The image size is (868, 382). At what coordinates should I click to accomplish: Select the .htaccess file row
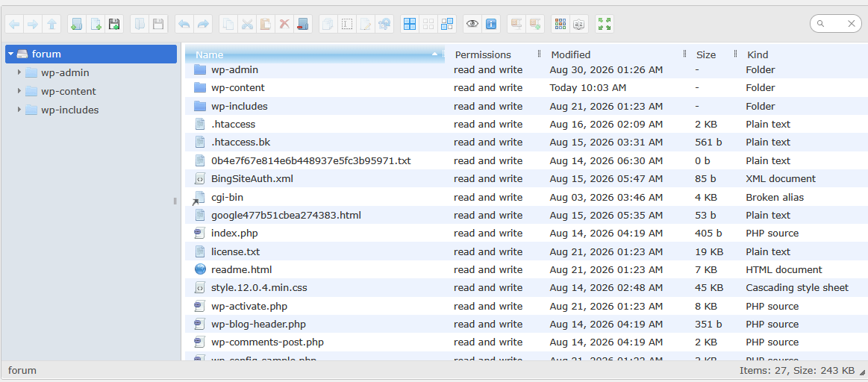pos(526,124)
